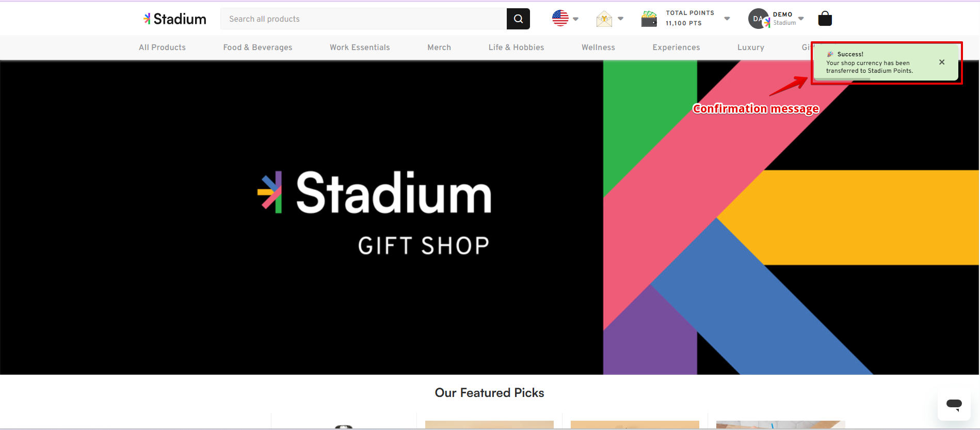Go to Work Essentials category
Viewport: 980px width, 430px height.
click(x=360, y=47)
